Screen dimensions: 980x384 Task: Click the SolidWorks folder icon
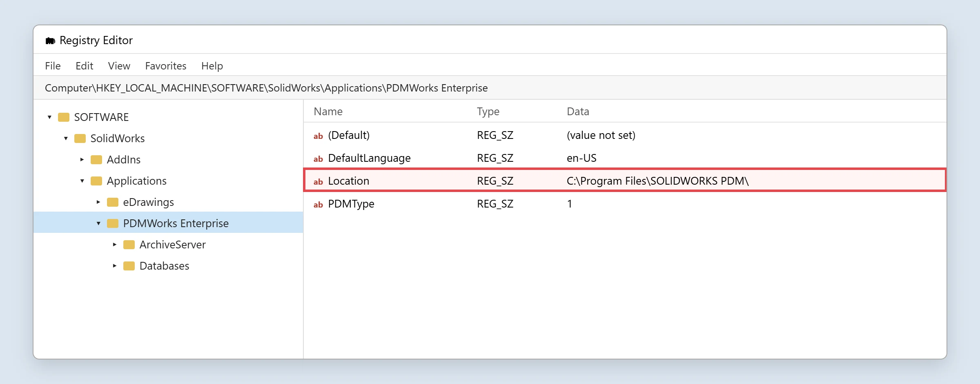tap(80, 139)
